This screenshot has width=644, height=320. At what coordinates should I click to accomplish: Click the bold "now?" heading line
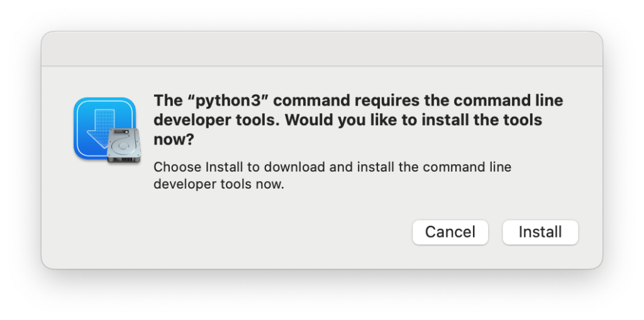pos(173,140)
